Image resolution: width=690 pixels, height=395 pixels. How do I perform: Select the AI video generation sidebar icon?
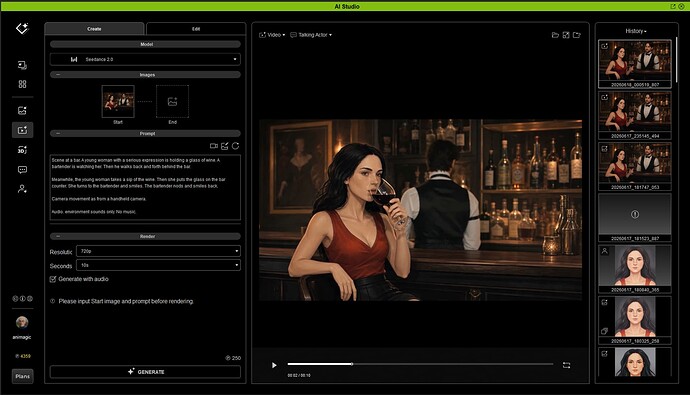[x=22, y=130]
